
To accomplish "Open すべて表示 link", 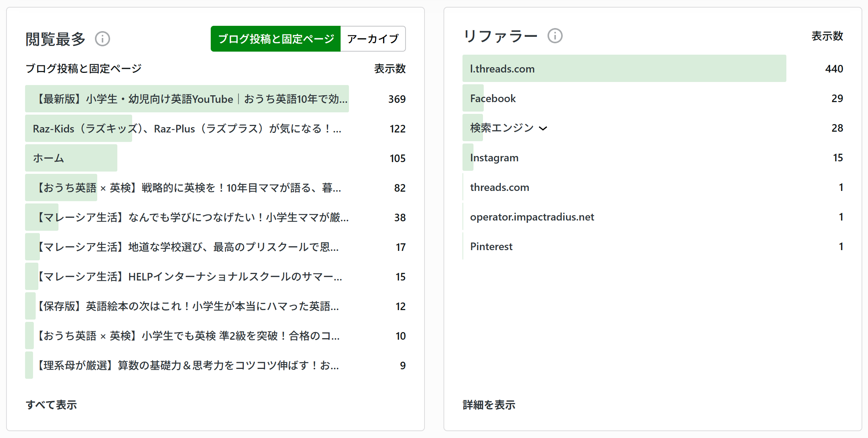I will pyautogui.click(x=51, y=405).
